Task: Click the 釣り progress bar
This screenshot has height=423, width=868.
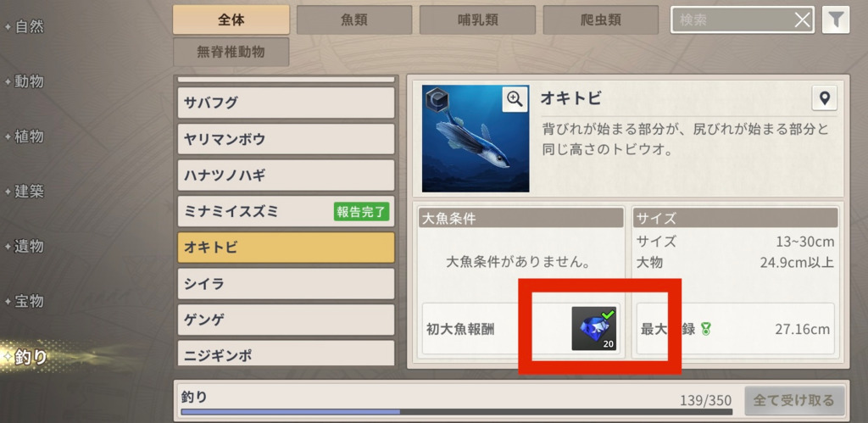Action: point(457,412)
